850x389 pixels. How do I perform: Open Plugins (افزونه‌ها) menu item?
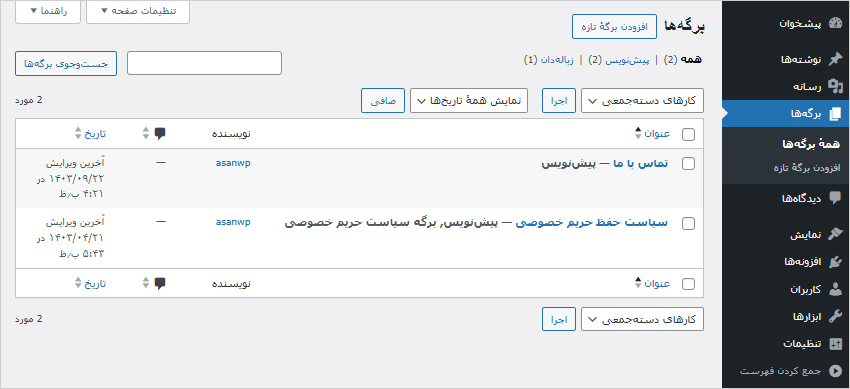(803, 262)
